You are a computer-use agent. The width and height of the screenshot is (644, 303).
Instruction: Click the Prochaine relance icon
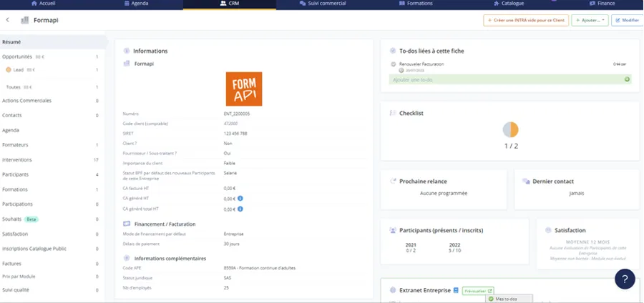pos(393,182)
